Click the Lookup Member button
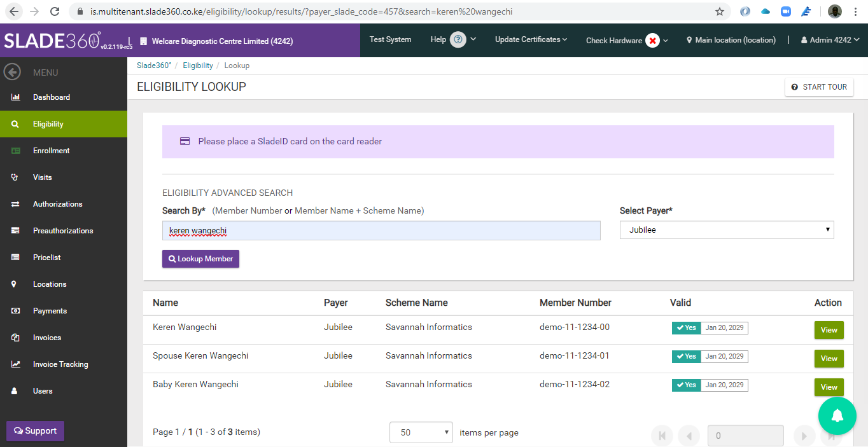 tap(200, 259)
